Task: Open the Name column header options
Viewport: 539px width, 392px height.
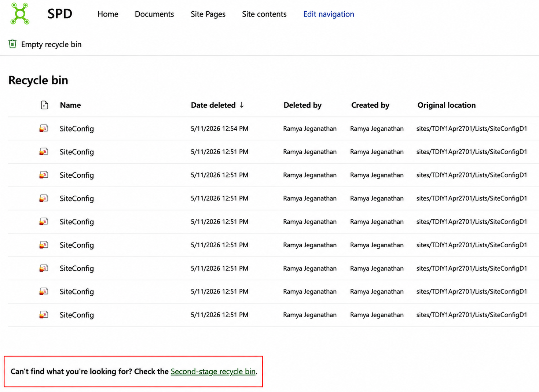Action: (70, 105)
